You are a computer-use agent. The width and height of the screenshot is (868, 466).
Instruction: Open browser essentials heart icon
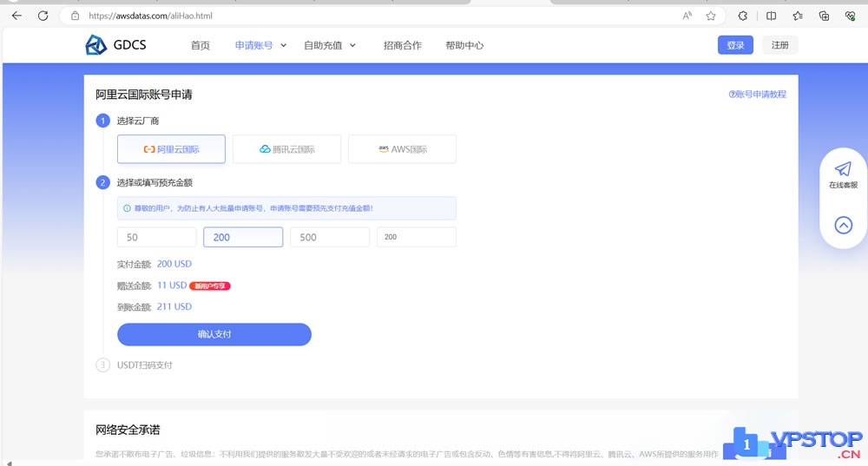pos(851,16)
